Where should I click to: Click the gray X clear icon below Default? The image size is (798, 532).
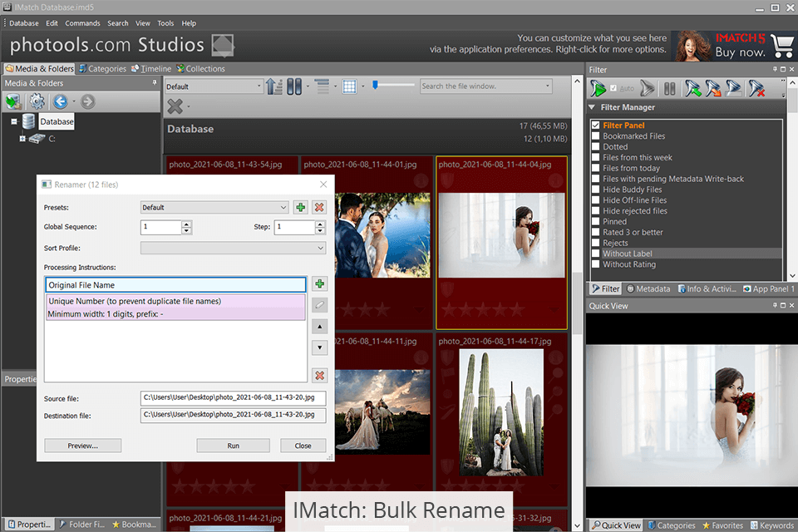pos(175,106)
